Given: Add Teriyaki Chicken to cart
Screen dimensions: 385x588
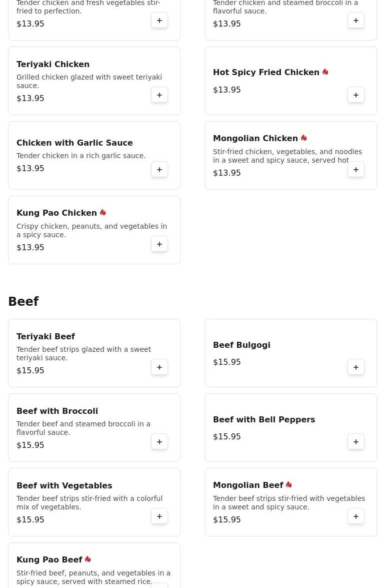Looking at the screenshot, I should pyautogui.click(x=159, y=95).
